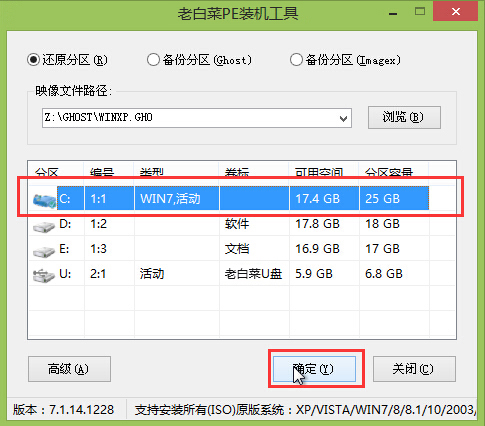Click the 类型 column header

coord(152,172)
